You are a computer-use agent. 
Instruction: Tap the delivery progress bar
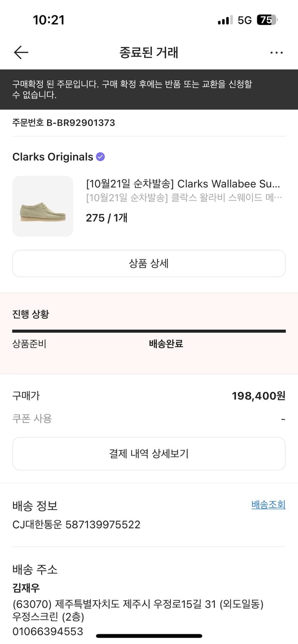point(149,331)
